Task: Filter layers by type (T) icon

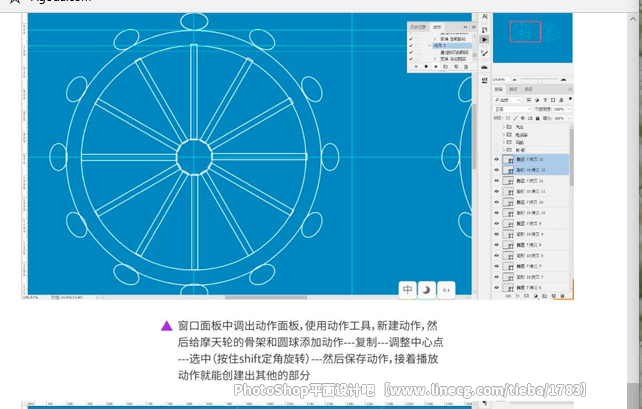Action: (545, 100)
